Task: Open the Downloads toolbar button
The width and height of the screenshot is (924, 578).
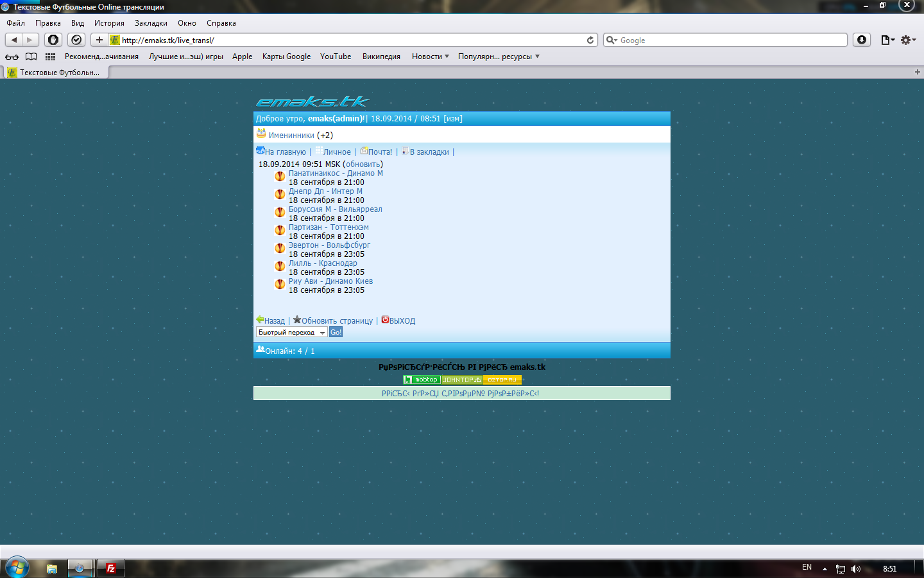Action: [862, 40]
